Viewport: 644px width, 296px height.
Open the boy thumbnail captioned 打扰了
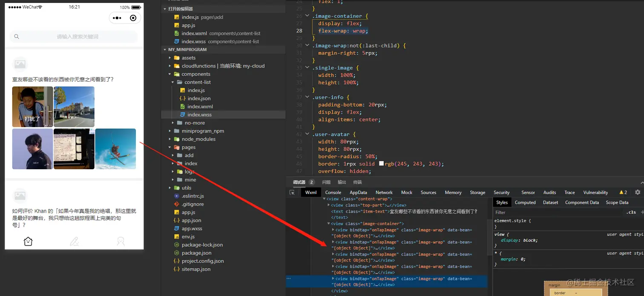click(x=32, y=107)
